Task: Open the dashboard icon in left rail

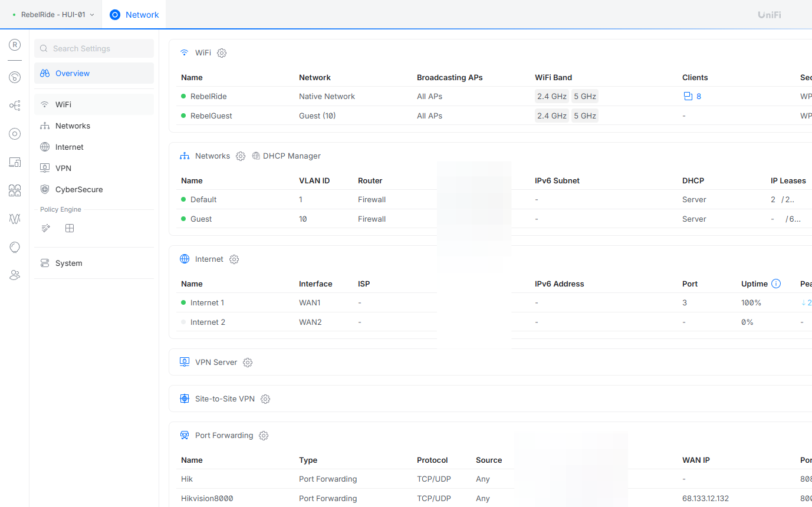Action: [15, 77]
